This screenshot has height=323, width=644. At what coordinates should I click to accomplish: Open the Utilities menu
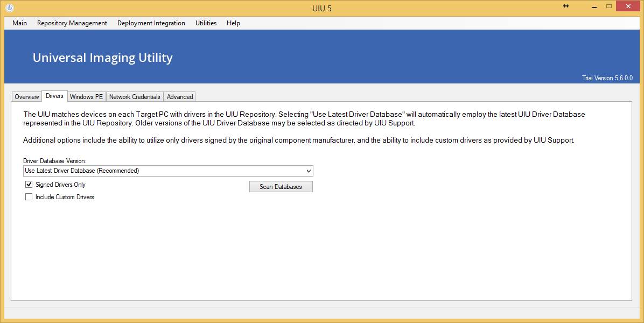[x=206, y=23]
